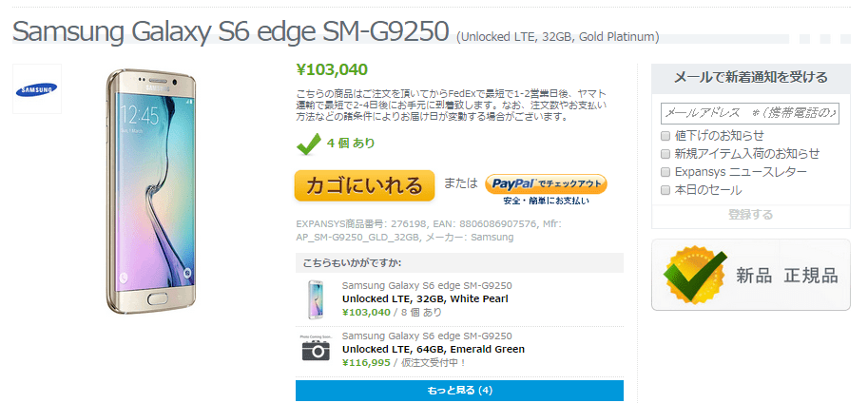Click the Samsung Galaxy S6 edge SM-G9250 heading
The height and width of the screenshot is (403, 868).
click(x=231, y=31)
